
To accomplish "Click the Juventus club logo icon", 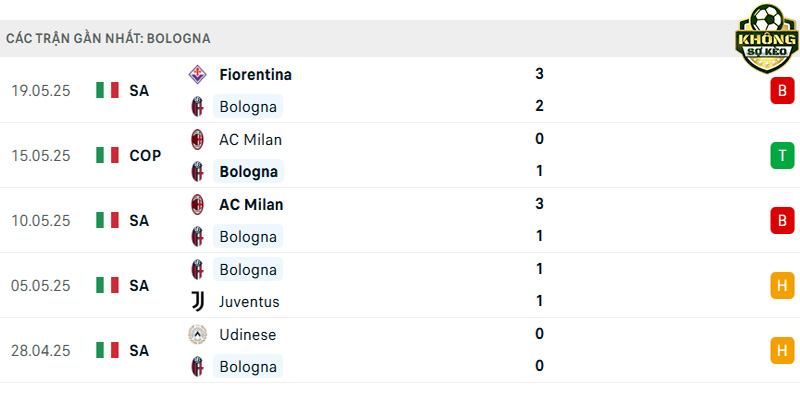I will (197, 302).
